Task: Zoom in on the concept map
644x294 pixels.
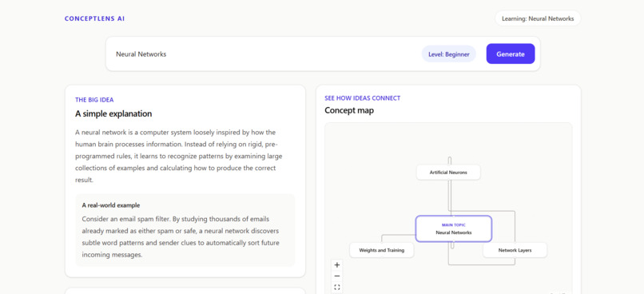Action: click(337, 265)
